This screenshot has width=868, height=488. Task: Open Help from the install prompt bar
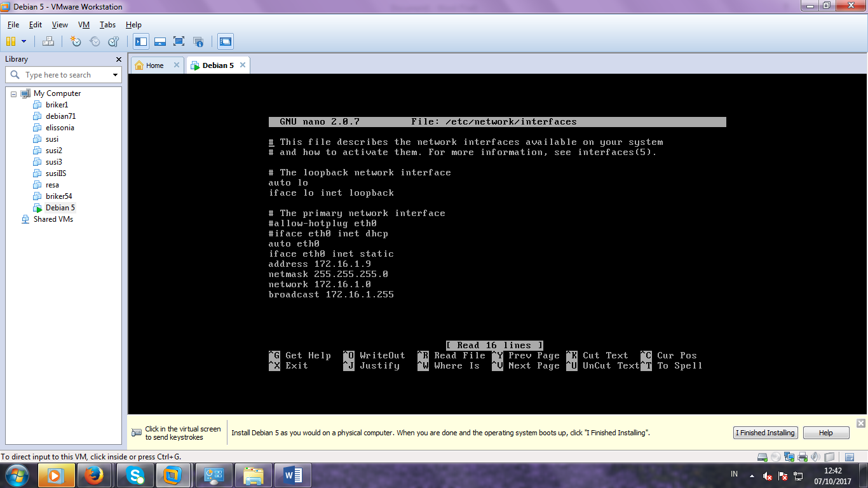point(825,433)
